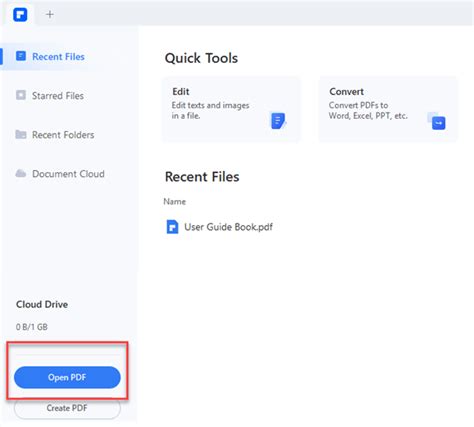Open the Edit quick tool card
This screenshot has width=474, height=427.
point(231,110)
